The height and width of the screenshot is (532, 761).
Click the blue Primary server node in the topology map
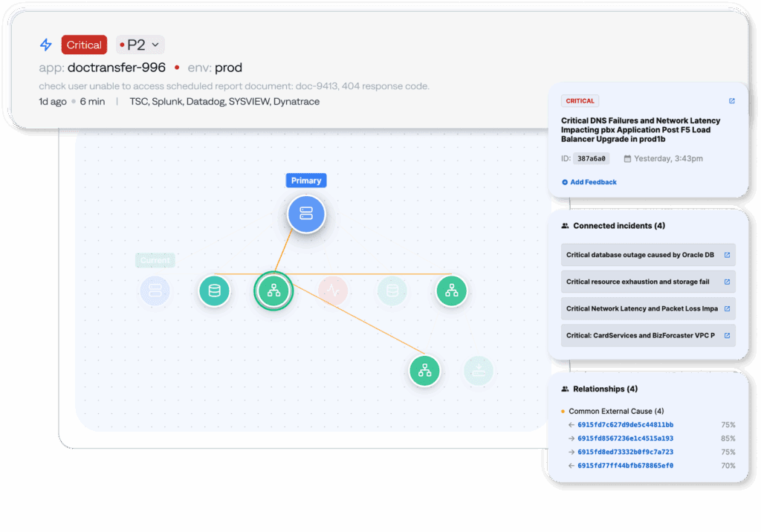click(x=306, y=214)
